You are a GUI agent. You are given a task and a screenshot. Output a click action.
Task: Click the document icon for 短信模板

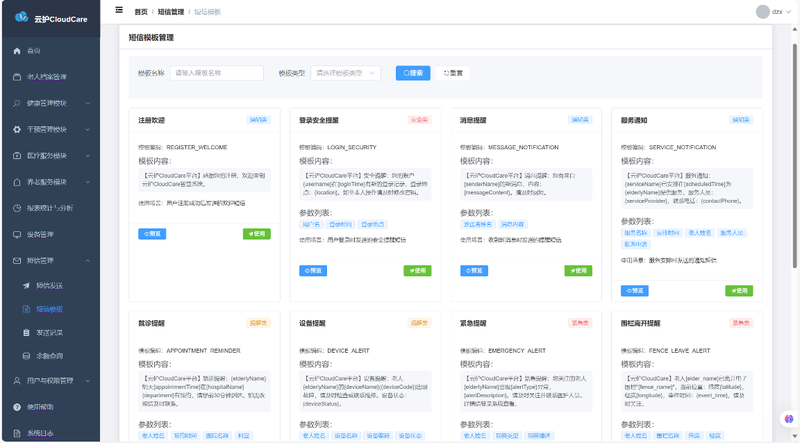[27, 309]
